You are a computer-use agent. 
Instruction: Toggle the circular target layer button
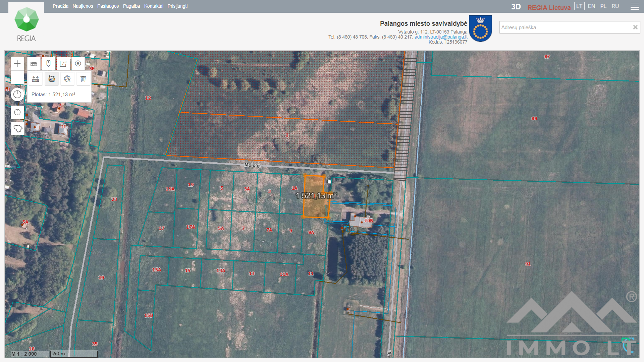(x=78, y=64)
